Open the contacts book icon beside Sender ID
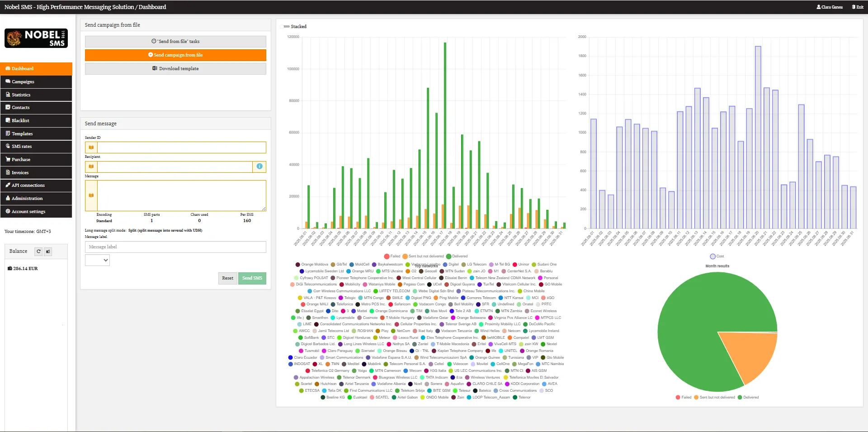 (91, 147)
